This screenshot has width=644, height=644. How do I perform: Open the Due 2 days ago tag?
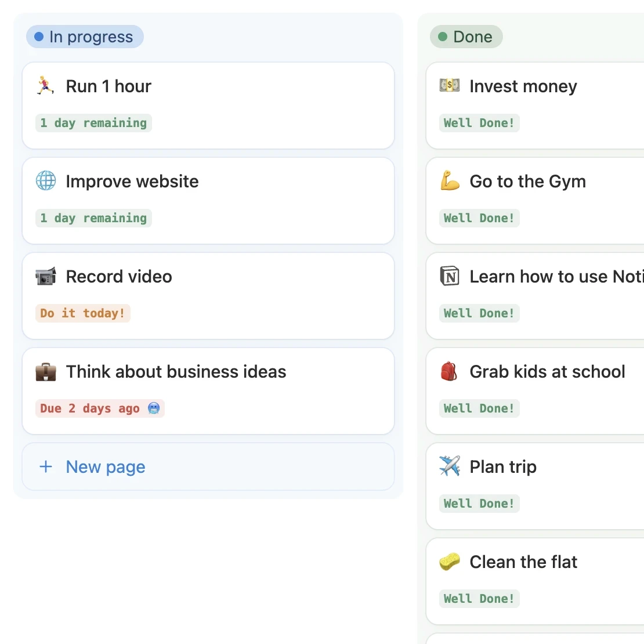pos(100,408)
